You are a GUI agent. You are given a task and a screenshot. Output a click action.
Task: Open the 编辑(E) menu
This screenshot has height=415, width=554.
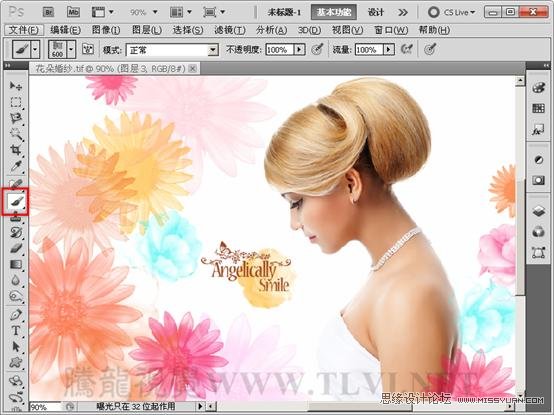tap(65, 30)
